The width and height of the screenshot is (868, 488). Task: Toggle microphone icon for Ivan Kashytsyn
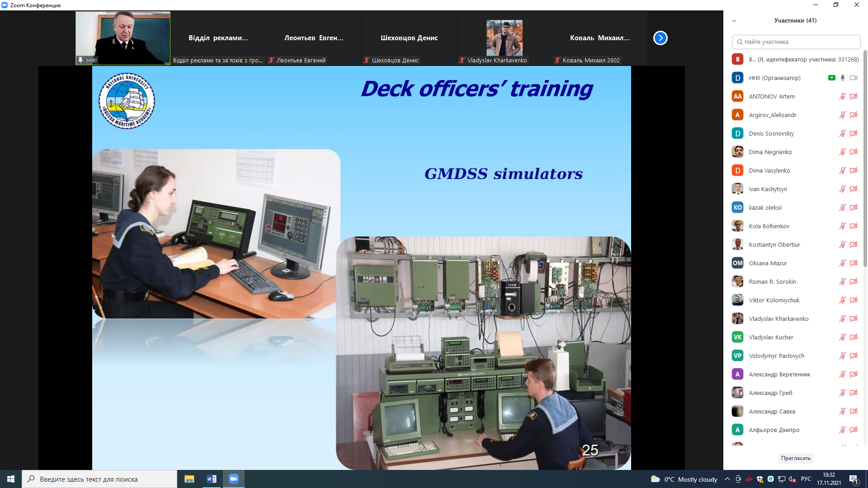pyautogui.click(x=843, y=189)
